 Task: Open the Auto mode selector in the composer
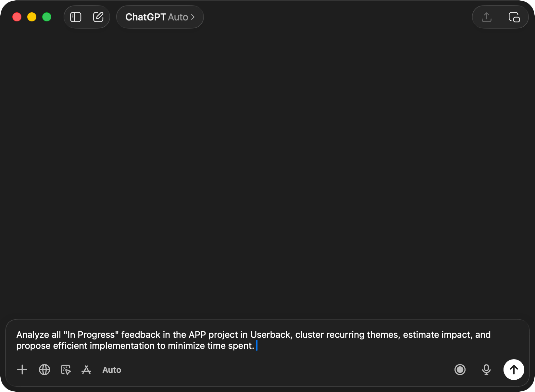click(112, 370)
